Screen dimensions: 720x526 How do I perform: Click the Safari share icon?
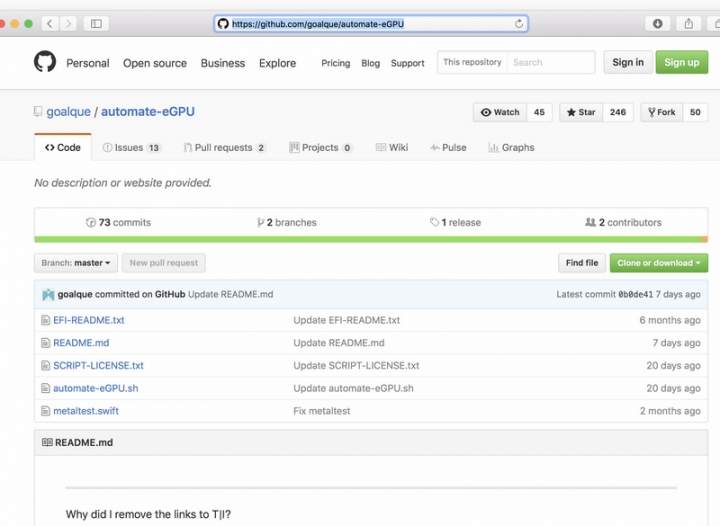688,23
